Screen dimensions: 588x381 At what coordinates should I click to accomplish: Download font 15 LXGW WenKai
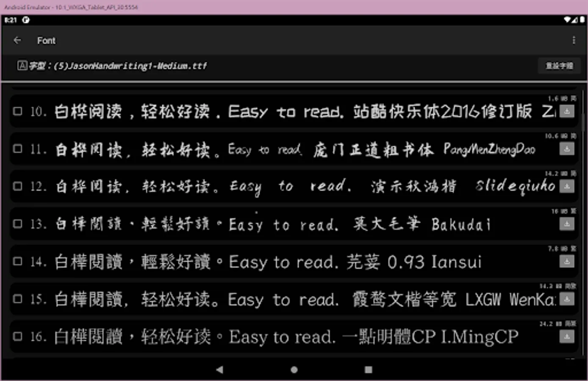pos(567,299)
